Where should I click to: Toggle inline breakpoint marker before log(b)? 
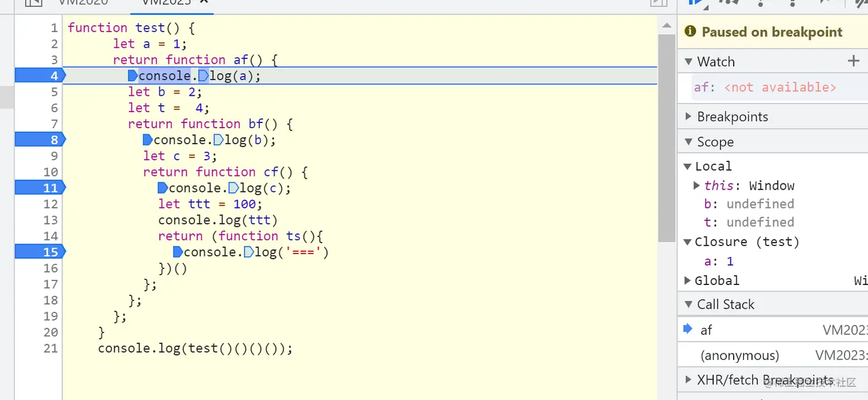coord(218,140)
